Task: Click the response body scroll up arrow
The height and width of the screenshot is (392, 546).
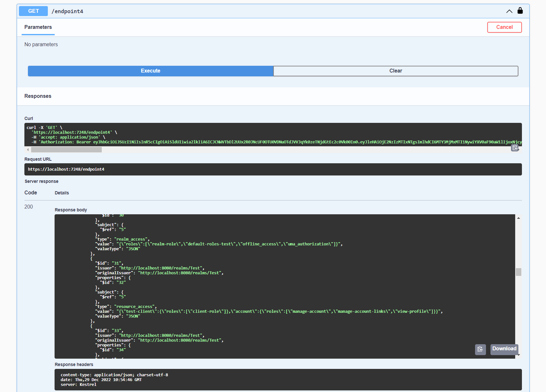Action: (x=518, y=218)
